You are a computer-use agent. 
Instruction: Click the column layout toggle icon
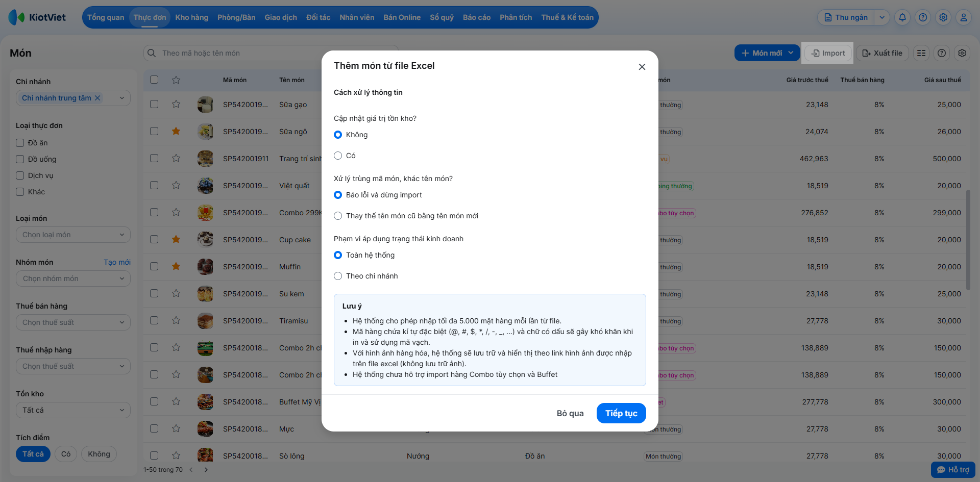(921, 53)
